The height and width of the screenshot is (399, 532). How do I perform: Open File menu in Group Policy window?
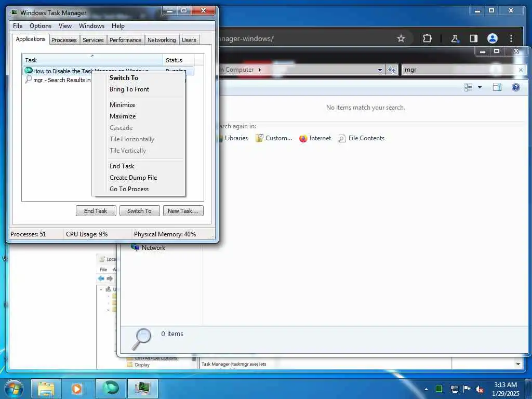coord(103,270)
